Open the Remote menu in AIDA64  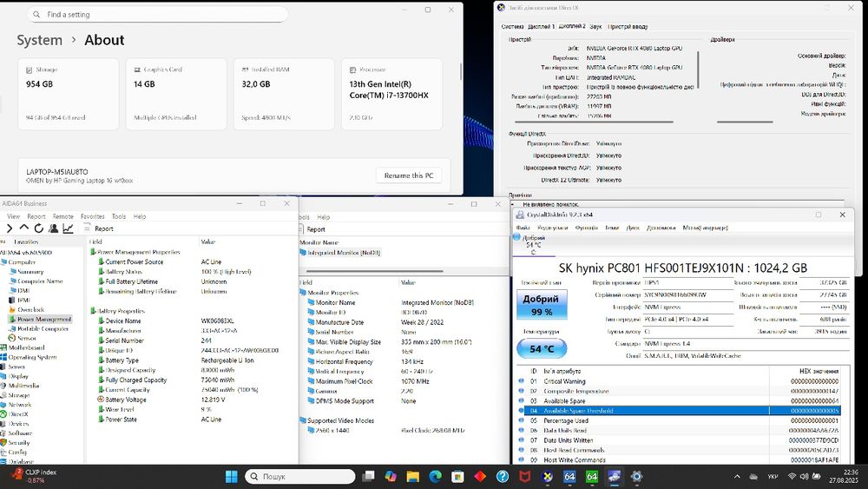[63, 216]
